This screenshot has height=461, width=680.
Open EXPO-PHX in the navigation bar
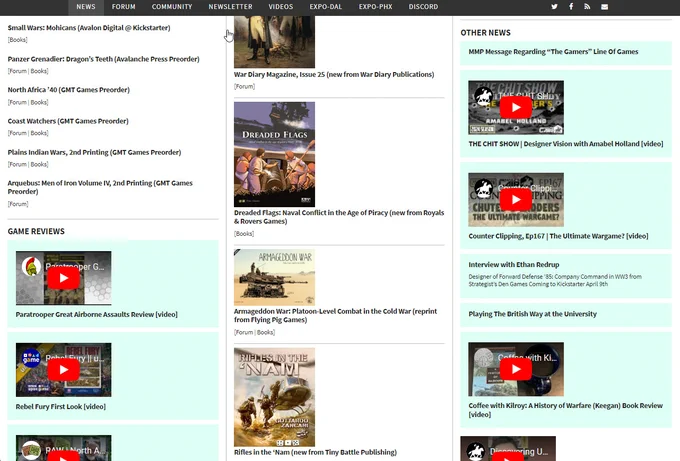[x=376, y=7]
